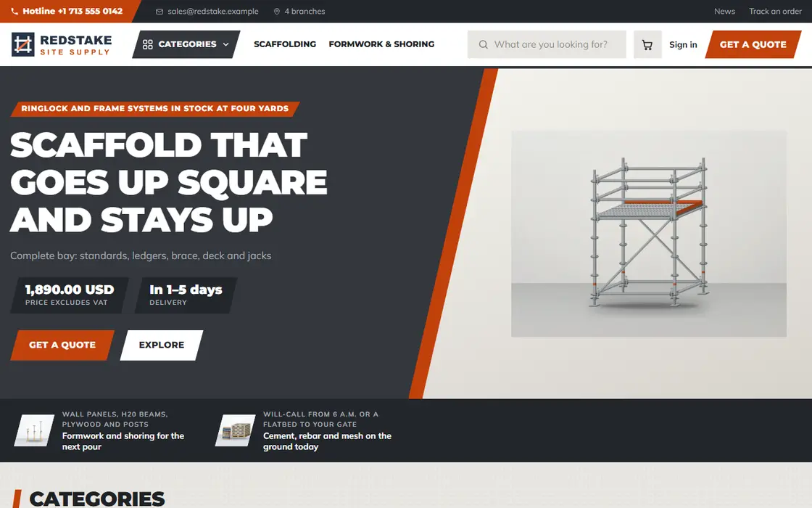Call the Hotline +1 713 555 0142
Screen dimensions: 812x508
tap(72, 11)
